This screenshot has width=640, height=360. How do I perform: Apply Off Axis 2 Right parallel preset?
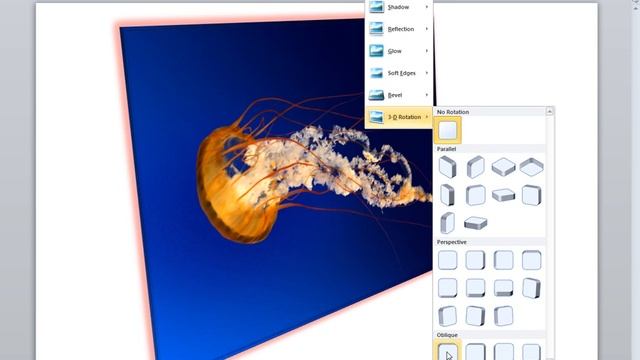[x=448, y=223]
